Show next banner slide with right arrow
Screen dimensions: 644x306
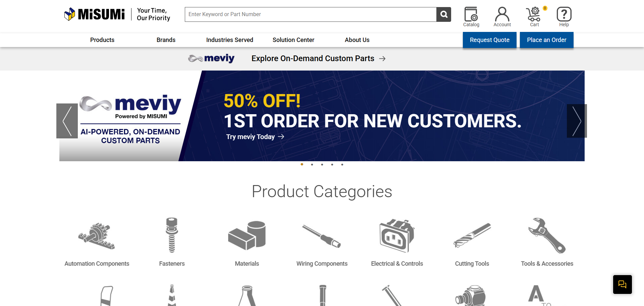tap(577, 121)
